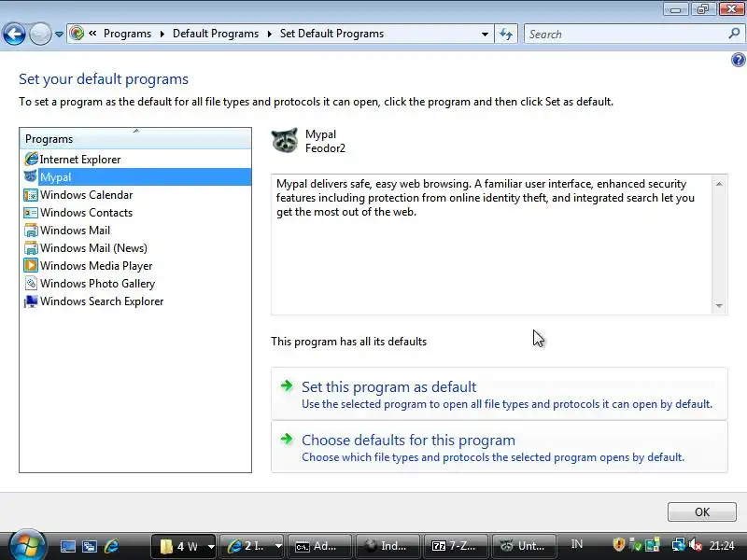The image size is (747, 560).
Task: Click the security shield tray icon
Action: pos(618,544)
